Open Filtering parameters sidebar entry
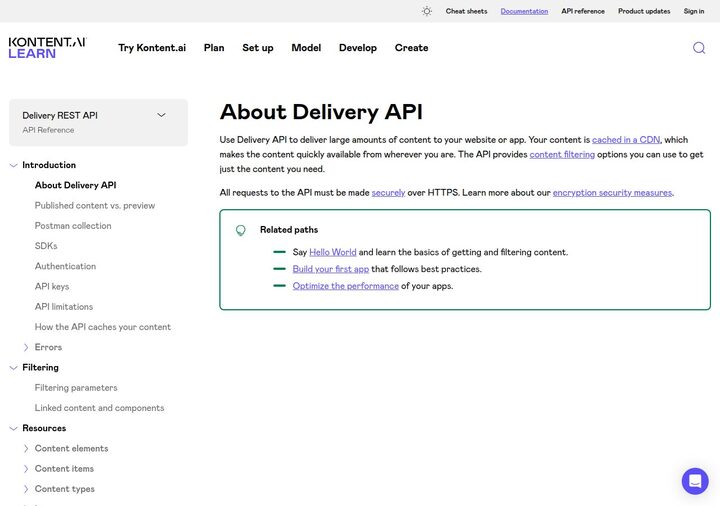The width and height of the screenshot is (720, 506). pyautogui.click(x=76, y=388)
